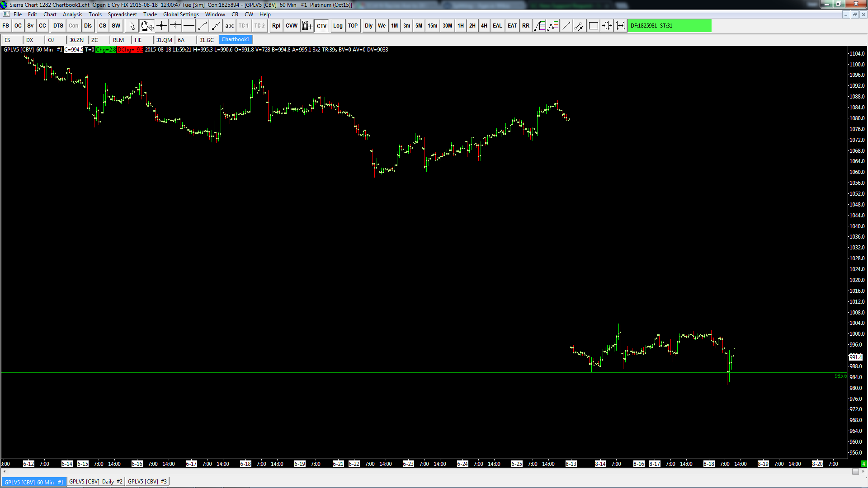The image size is (868, 488).
Task: Open the Spreadsheet menu
Action: click(122, 14)
